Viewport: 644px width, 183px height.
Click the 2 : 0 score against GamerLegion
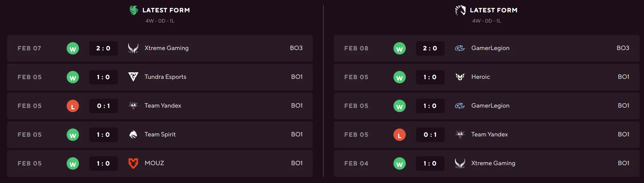coord(430,48)
